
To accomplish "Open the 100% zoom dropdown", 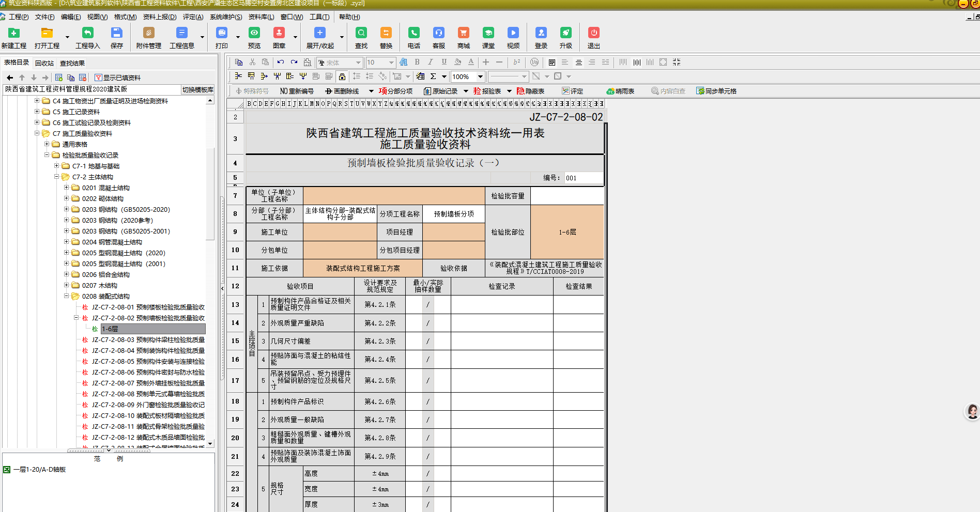I will pos(480,76).
